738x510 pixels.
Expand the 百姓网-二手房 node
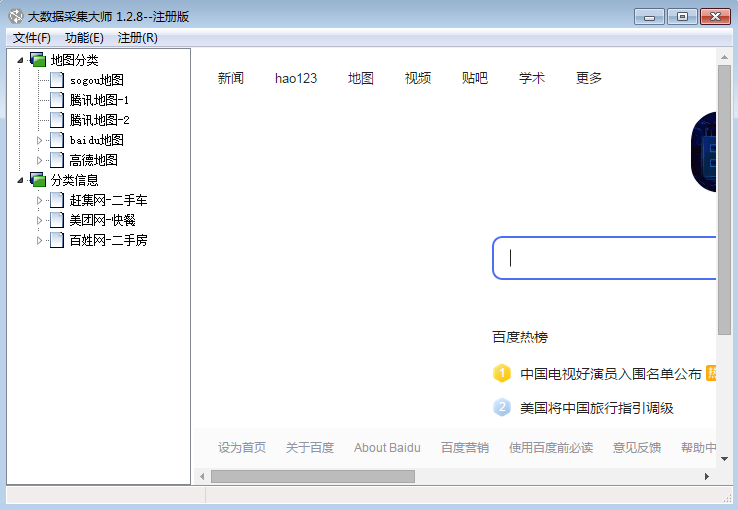40,240
